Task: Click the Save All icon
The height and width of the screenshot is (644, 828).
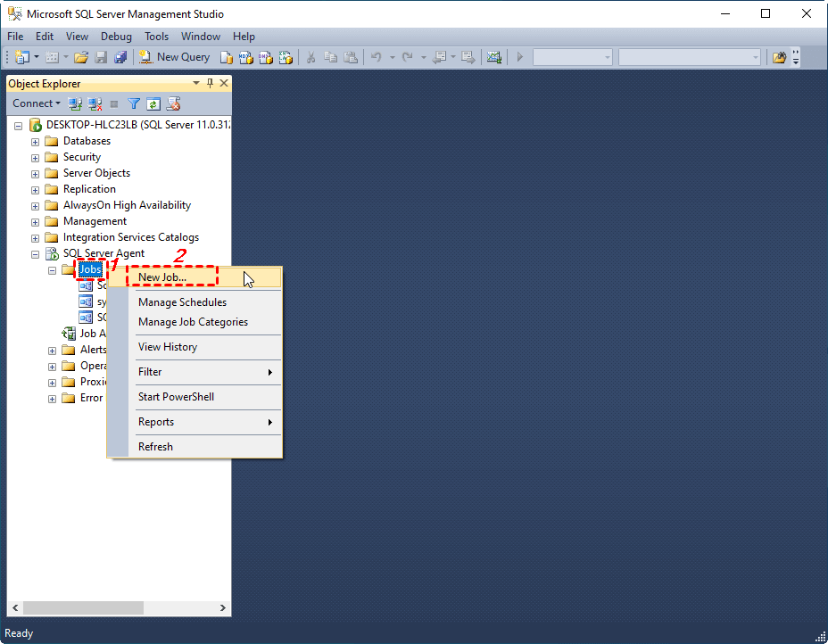Action: 120,57
